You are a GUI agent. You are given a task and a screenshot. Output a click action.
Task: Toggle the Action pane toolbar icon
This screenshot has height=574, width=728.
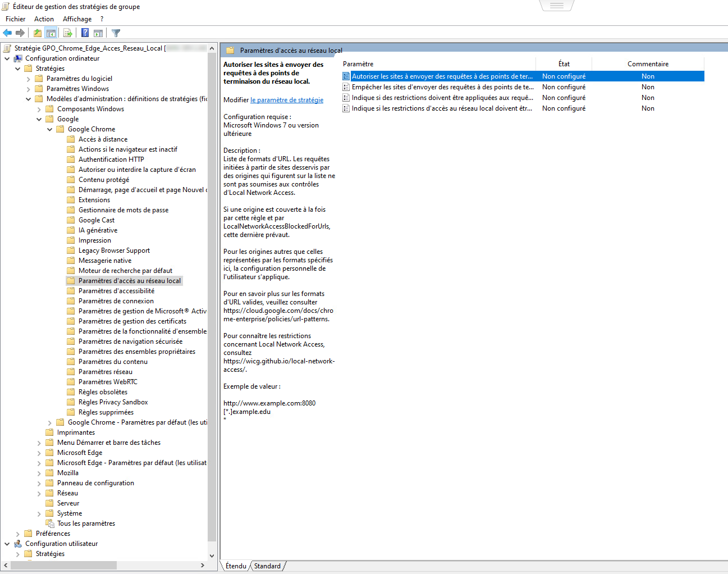tap(98, 33)
